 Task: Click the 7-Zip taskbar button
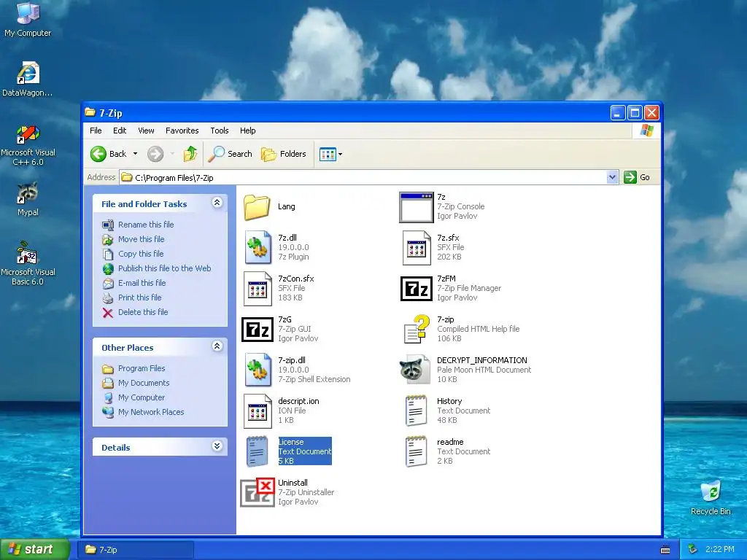tap(136, 550)
